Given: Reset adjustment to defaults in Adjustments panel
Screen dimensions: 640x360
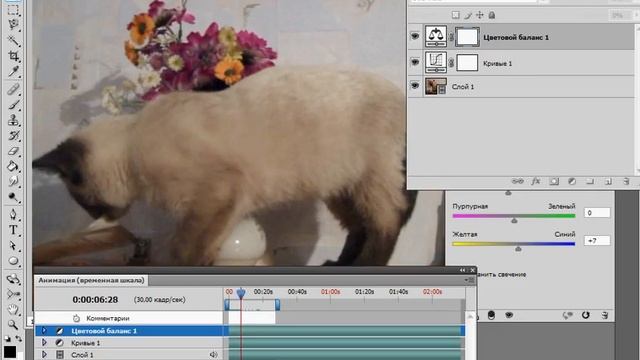Looking at the screenshot, I should point(586,315).
